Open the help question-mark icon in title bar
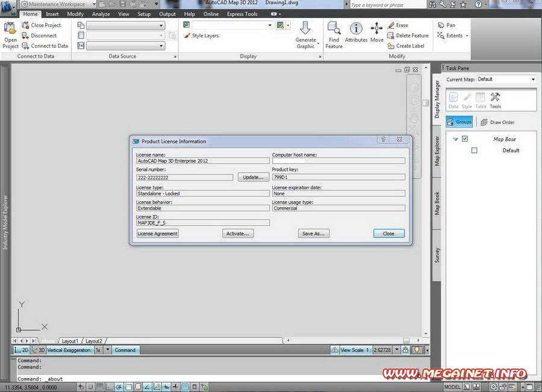 pos(478,4)
